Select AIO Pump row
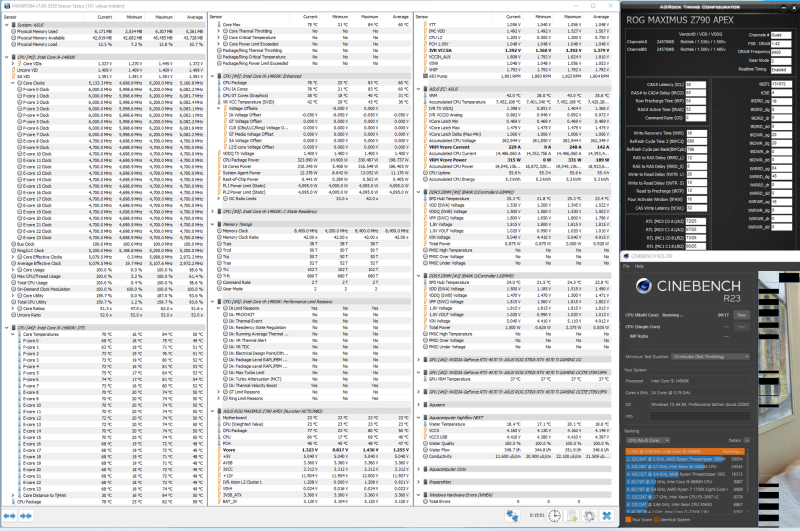The image size is (800, 531). [x=516, y=76]
